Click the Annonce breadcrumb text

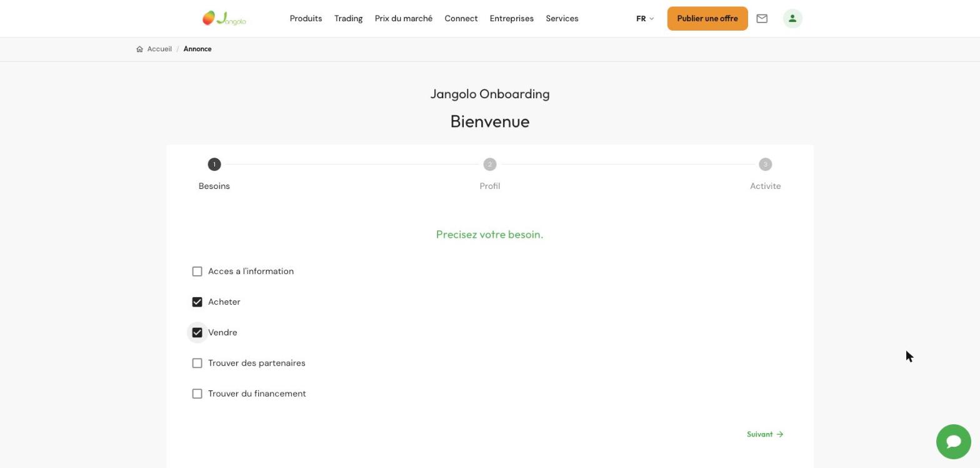pyautogui.click(x=197, y=49)
